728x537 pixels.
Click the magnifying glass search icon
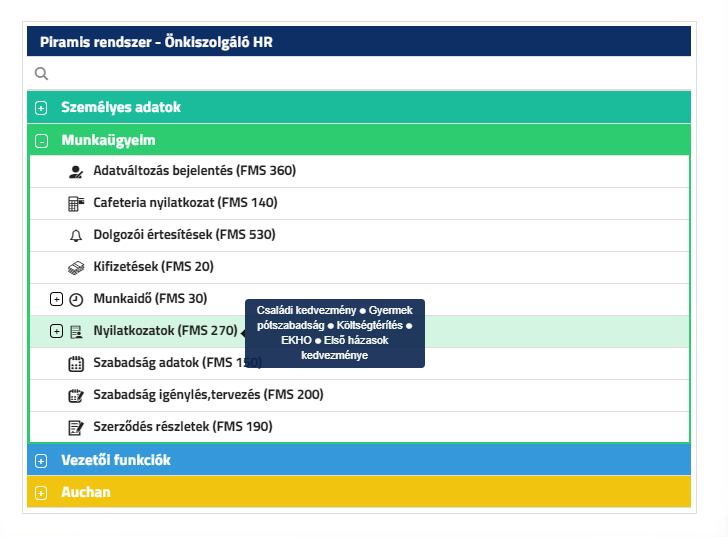(41, 73)
